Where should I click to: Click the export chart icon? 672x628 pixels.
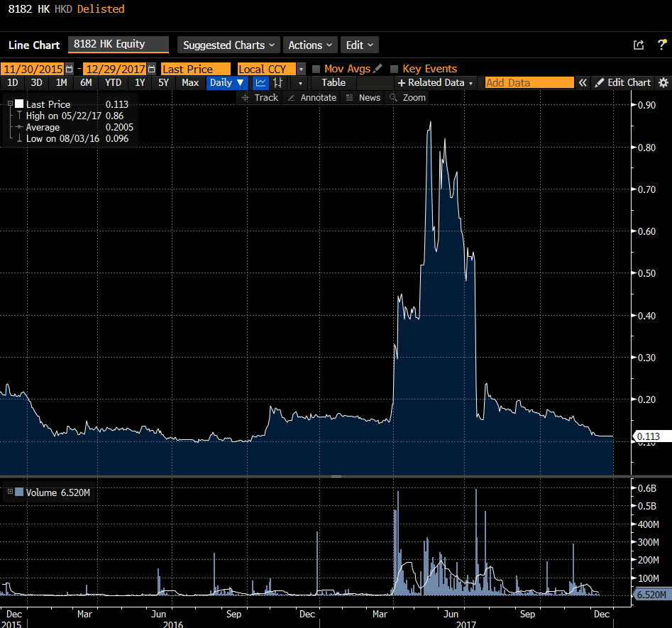(x=639, y=45)
